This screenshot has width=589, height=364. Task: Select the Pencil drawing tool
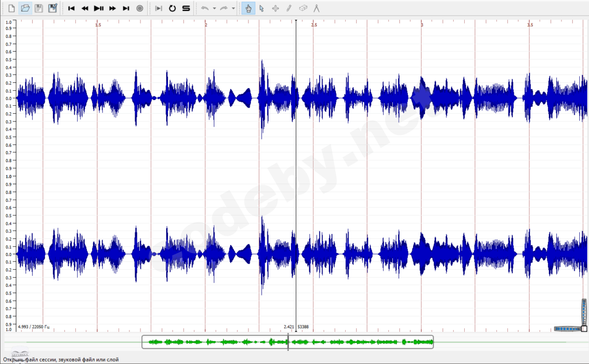point(289,8)
